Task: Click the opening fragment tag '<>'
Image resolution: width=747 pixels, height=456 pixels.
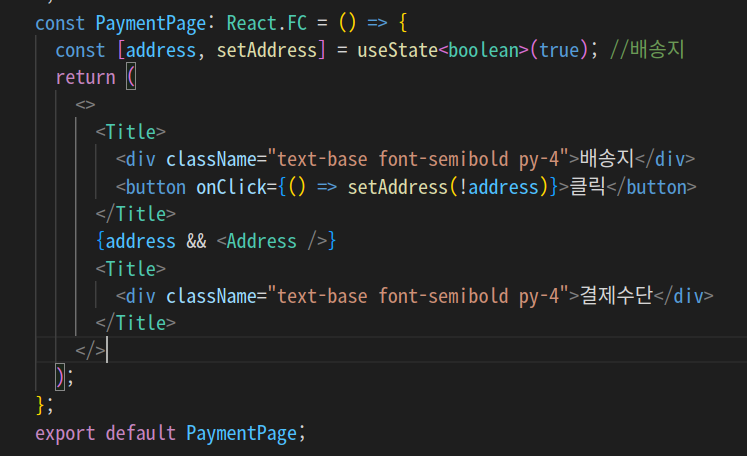Action: [x=85, y=104]
